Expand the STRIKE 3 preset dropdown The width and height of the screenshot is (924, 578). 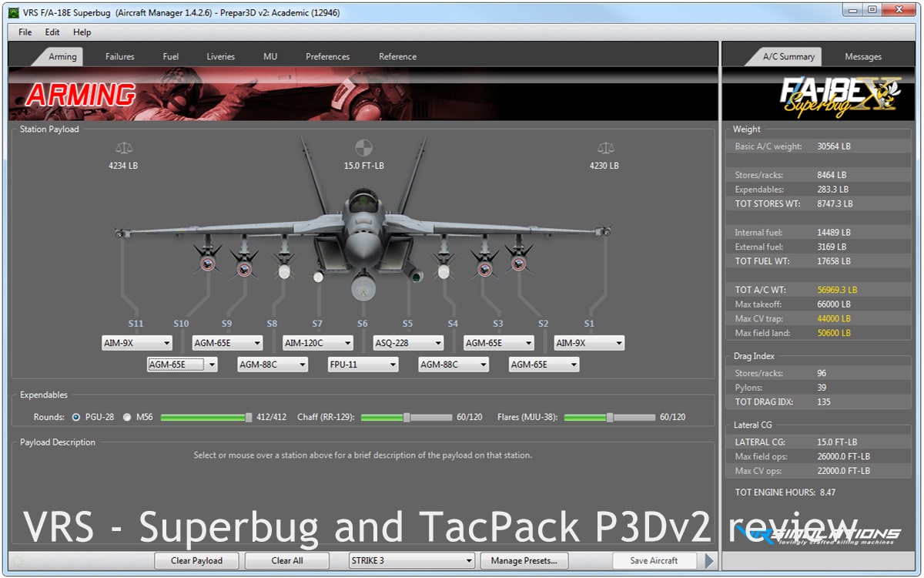click(411, 560)
